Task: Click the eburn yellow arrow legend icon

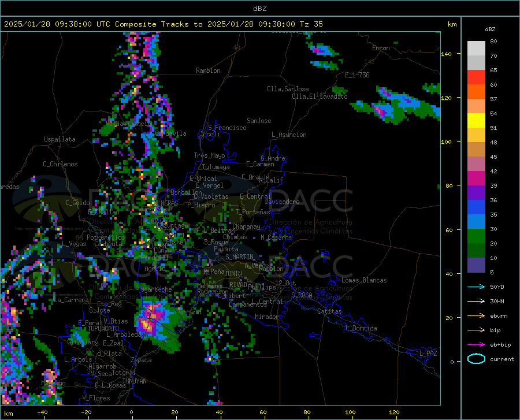Action: [476, 315]
